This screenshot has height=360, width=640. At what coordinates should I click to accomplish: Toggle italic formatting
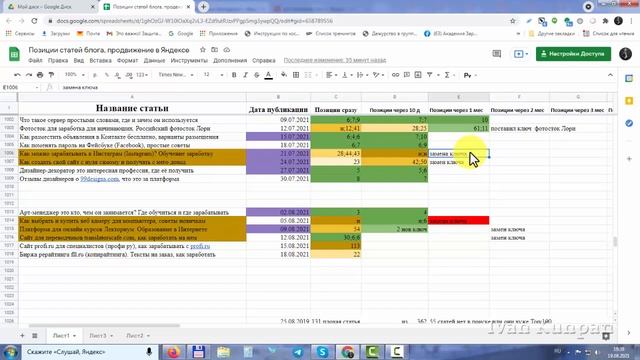245,75
